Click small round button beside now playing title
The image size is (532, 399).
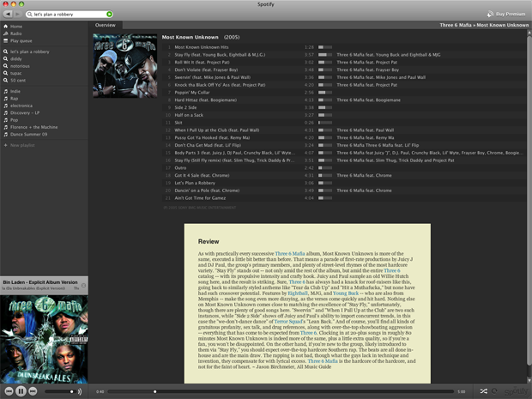coord(83,286)
